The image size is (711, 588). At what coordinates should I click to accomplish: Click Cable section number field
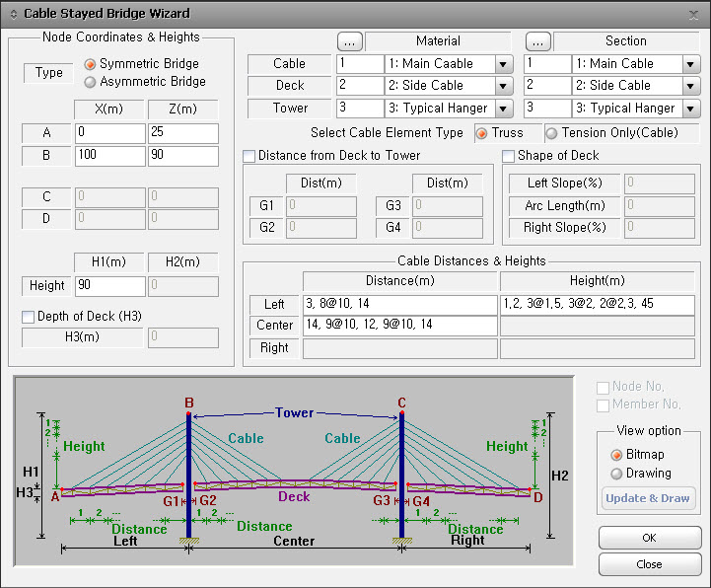click(547, 64)
